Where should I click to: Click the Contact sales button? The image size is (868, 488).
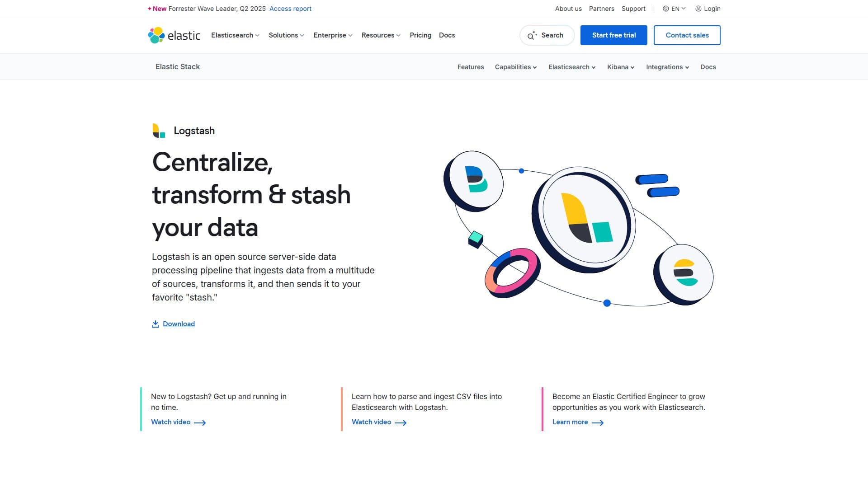tap(687, 35)
